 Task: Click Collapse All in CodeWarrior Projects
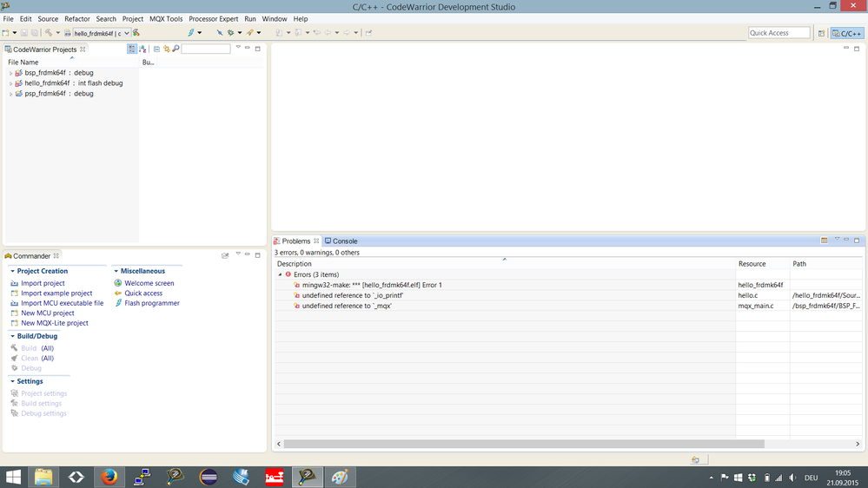coord(156,49)
